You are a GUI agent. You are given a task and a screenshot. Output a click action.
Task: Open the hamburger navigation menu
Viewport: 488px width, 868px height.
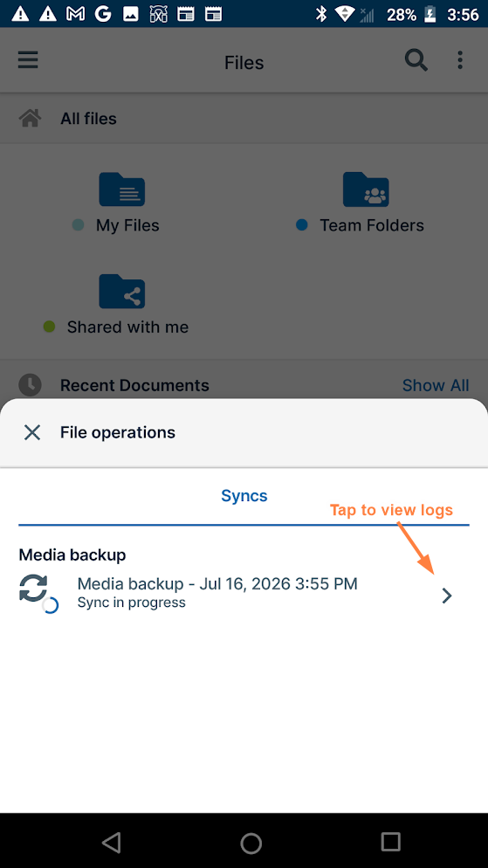[x=28, y=59]
